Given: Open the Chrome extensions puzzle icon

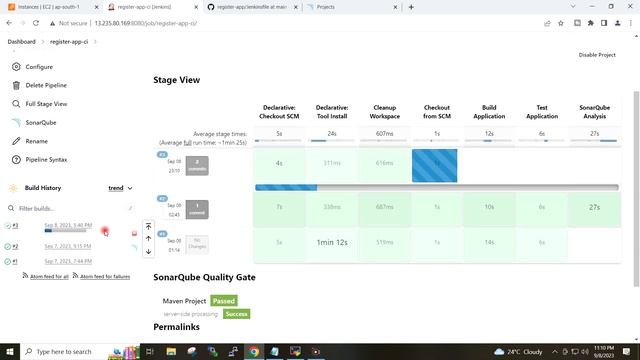Looking at the screenshot, I should click(x=591, y=23).
